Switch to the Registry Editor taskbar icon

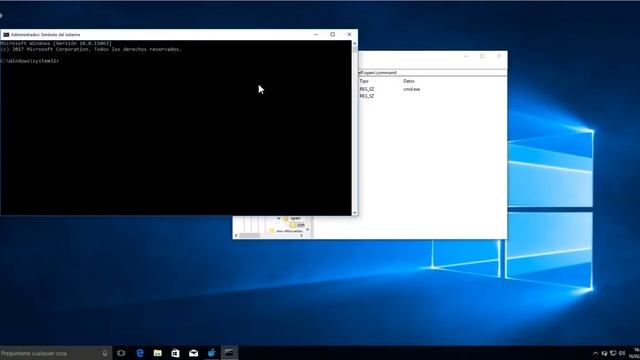click(211, 353)
